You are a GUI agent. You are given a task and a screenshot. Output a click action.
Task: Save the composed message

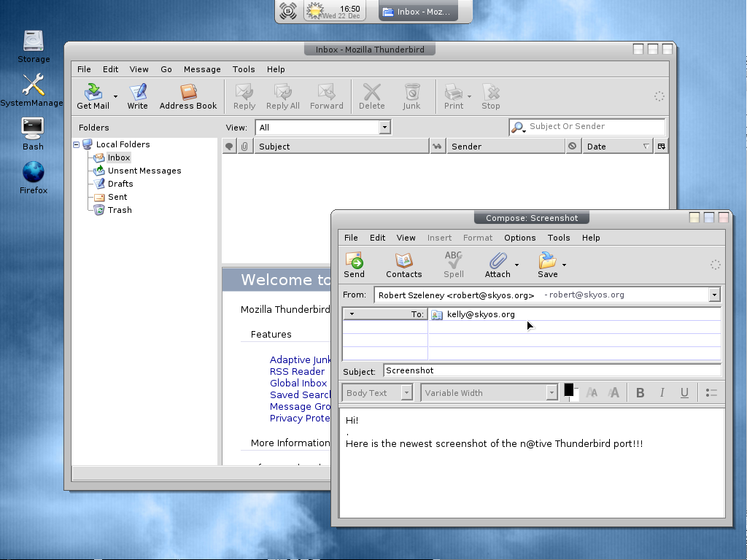click(547, 265)
